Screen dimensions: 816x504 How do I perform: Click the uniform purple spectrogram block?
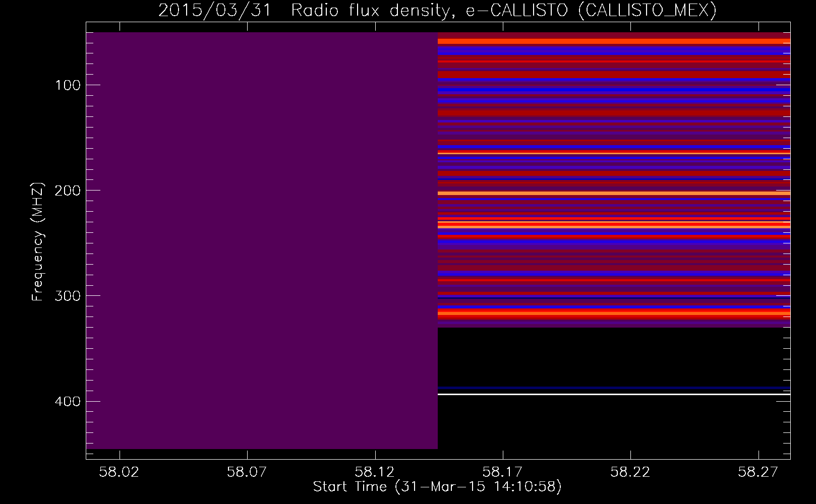tap(262, 240)
